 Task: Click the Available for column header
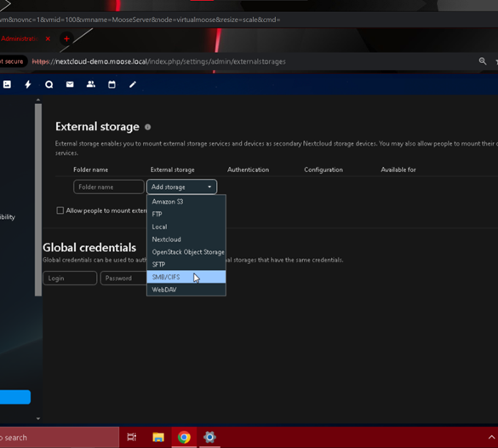[398, 169]
